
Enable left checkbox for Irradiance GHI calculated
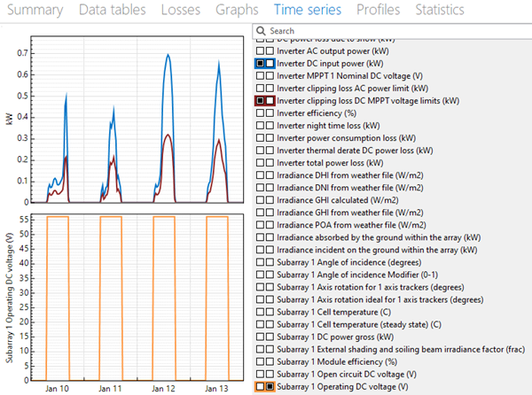[x=260, y=200]
